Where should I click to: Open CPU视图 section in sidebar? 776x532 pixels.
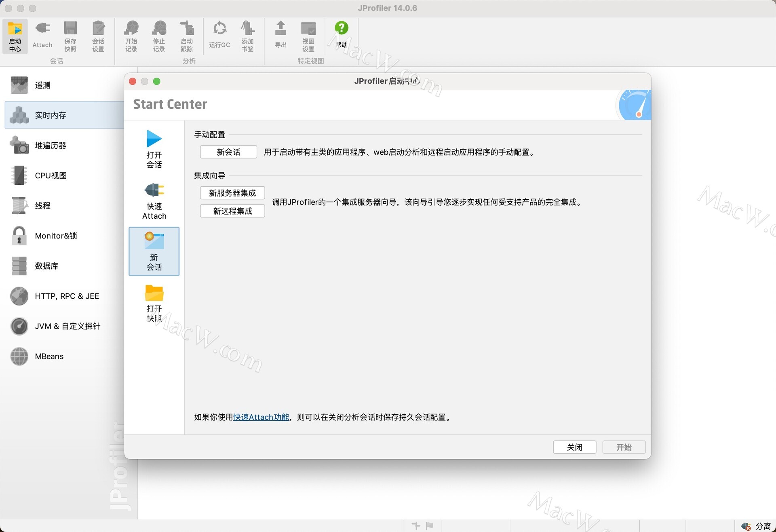click(65, 175)
